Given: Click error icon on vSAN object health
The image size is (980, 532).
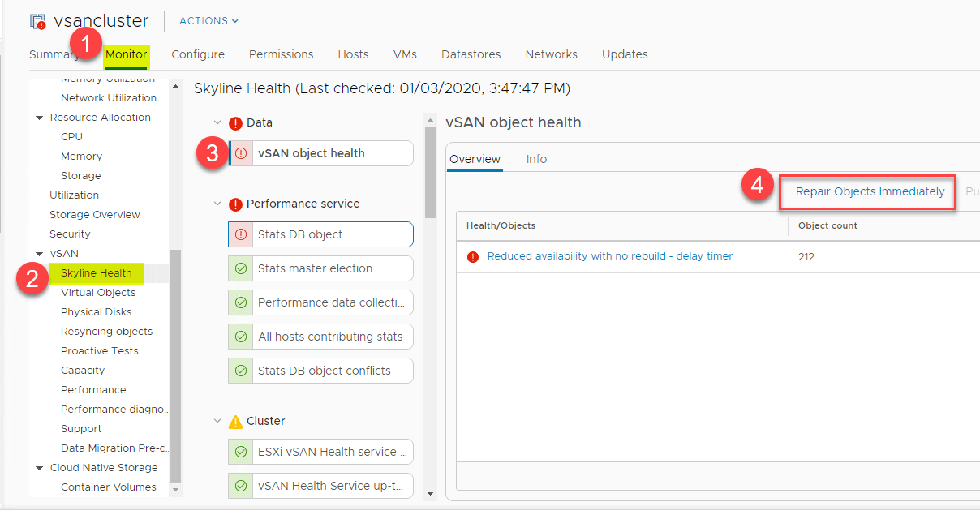Looking at the screenshot, I should pyautogui.click(x=241, y=153).
